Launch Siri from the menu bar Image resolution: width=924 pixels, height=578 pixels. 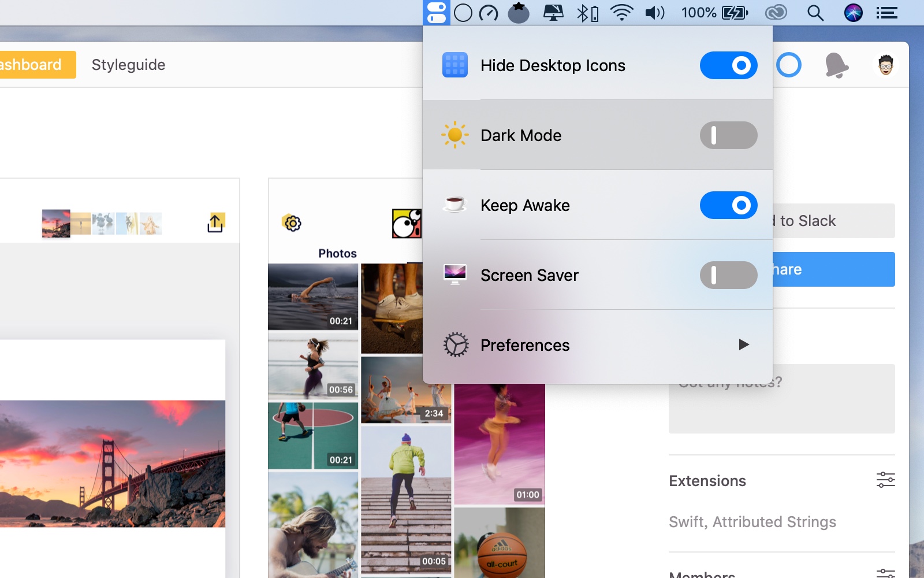pyautogui.click(x=853, y=13)
